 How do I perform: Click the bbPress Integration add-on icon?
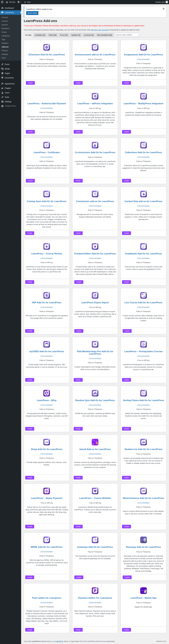coord(95,96)
